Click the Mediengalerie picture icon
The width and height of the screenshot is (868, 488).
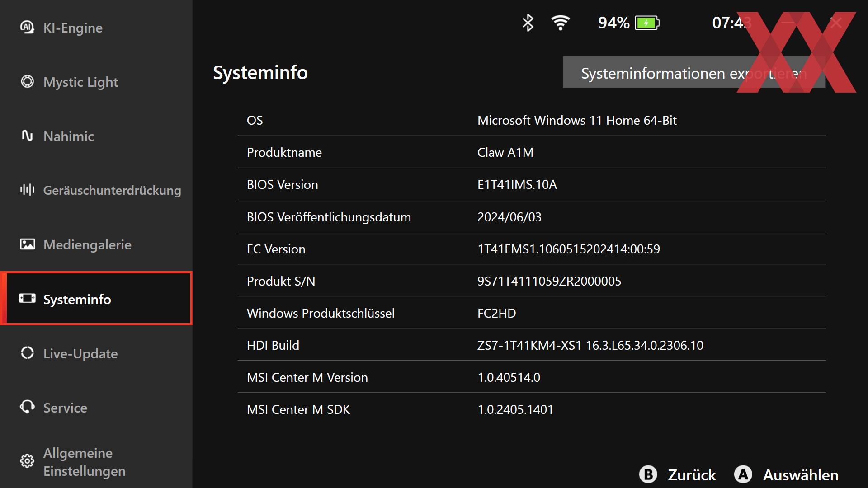pos(27,244)
